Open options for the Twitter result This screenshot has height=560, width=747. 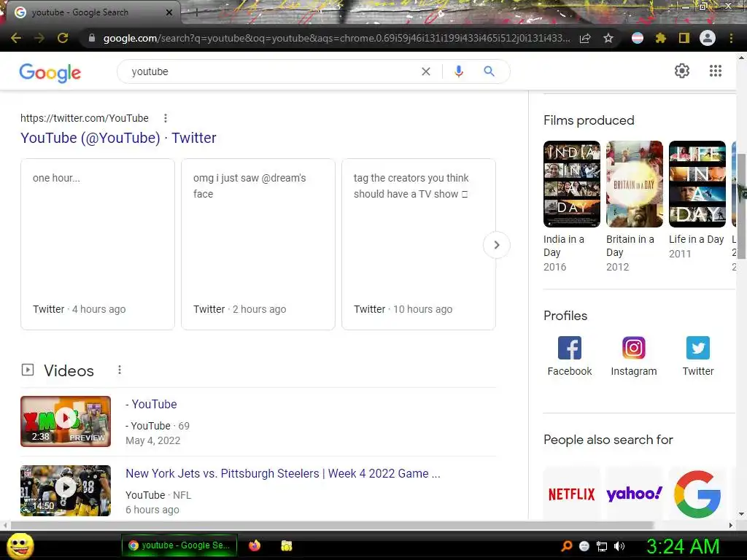pos(166,118)
